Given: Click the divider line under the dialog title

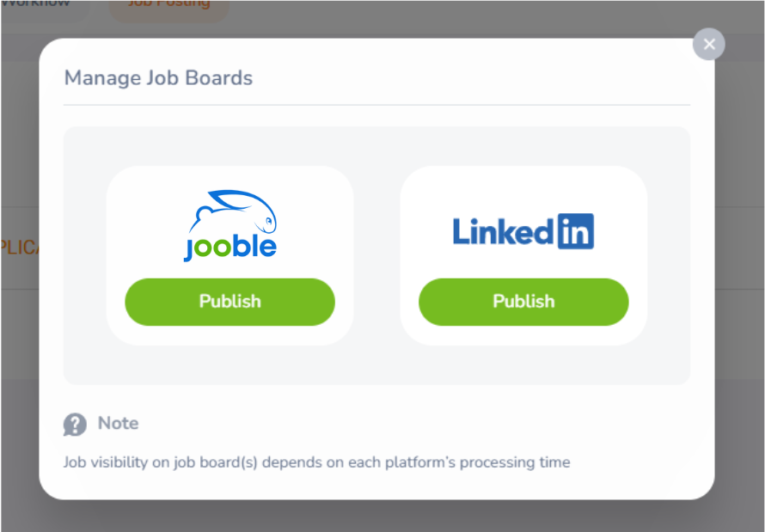Looking at the screenshot, I should [376, 105].
